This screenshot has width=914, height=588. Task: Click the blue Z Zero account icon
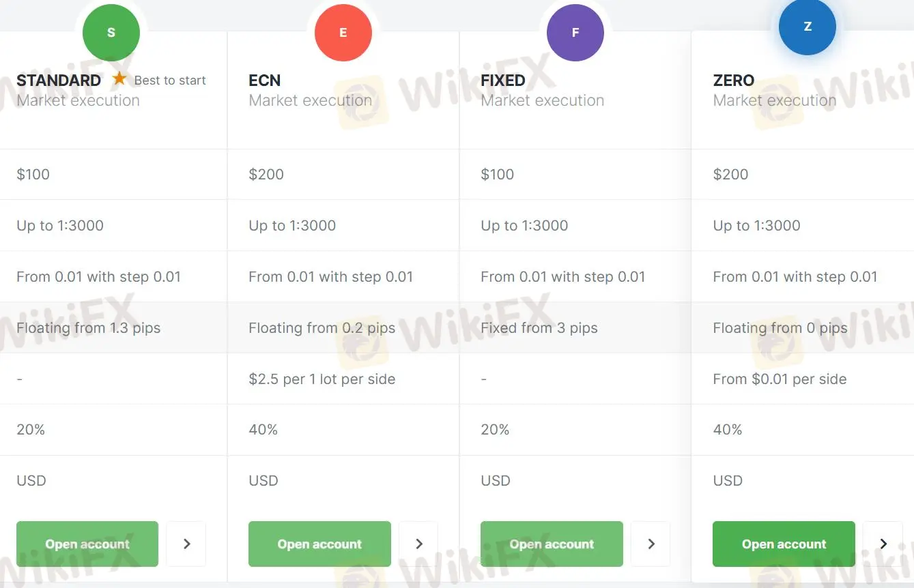(x=808, y=27)
